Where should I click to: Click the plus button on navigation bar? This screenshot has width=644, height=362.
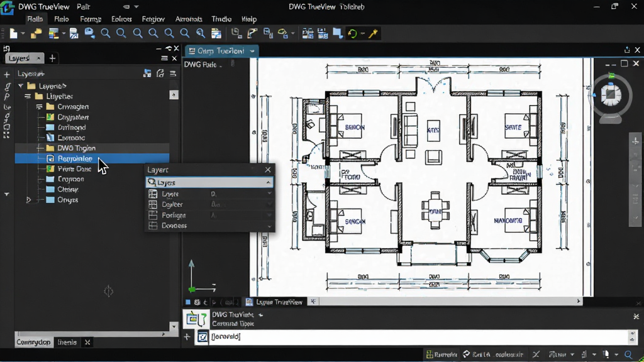pyautogui.click(x=635, y=141)
